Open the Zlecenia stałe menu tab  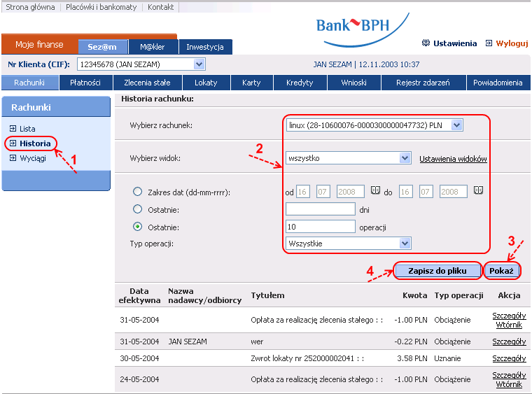(x=147, y=83)
